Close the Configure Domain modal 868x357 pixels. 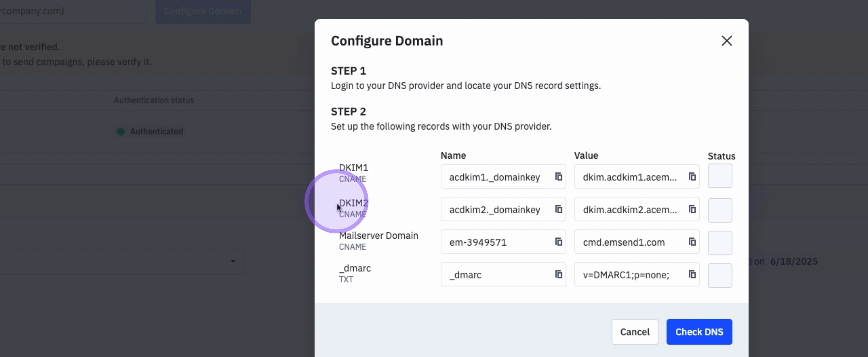(x=727, y=41)
